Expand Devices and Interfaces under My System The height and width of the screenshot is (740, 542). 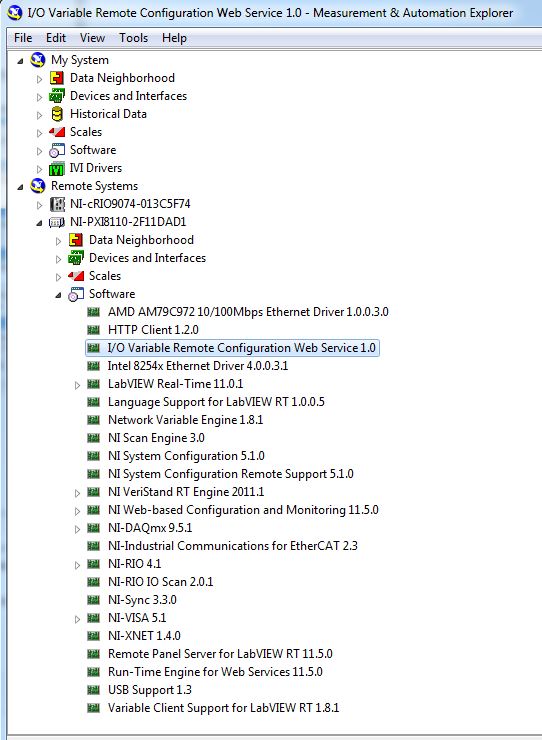(x=39, y=97)
